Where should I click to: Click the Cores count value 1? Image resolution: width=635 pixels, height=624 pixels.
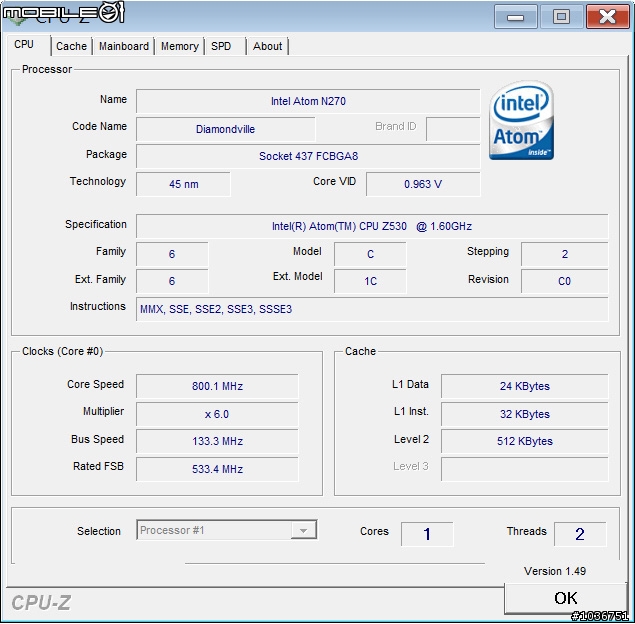coord(427,534)
